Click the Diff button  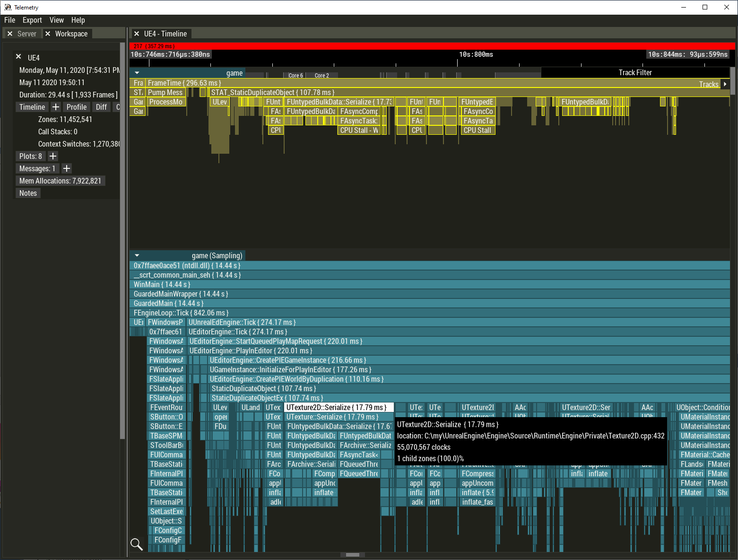click(x=101, y=107)
